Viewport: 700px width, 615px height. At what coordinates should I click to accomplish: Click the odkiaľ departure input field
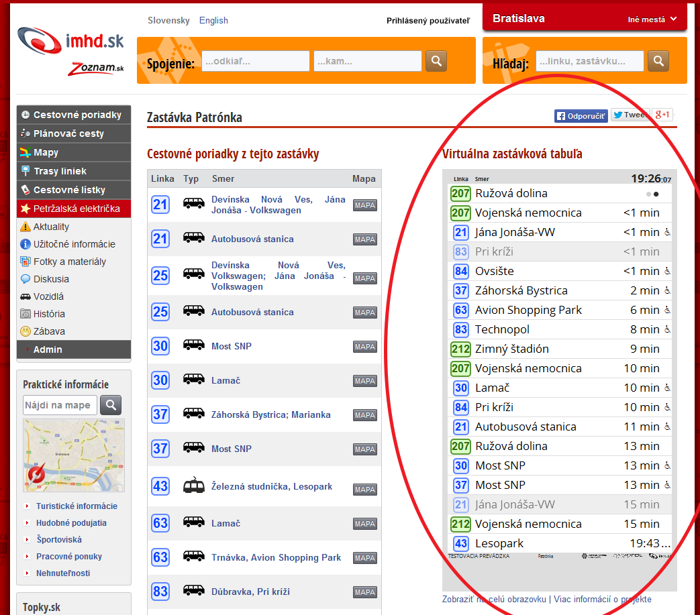255,61
